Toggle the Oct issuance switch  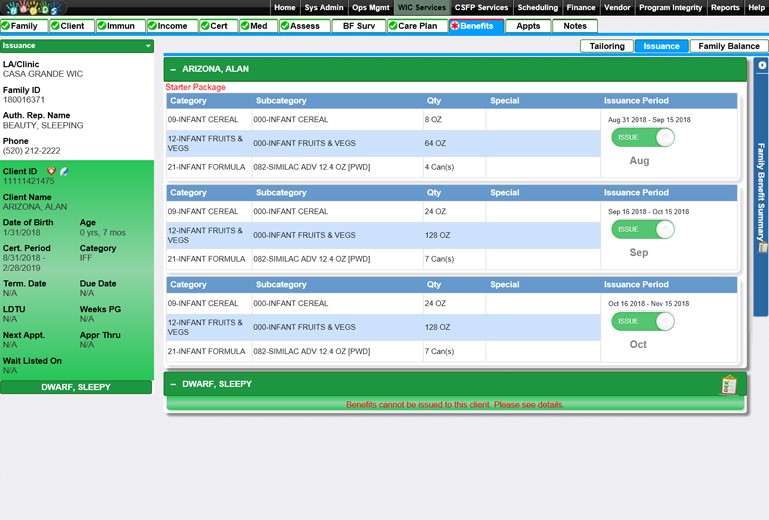pos(642,321)
